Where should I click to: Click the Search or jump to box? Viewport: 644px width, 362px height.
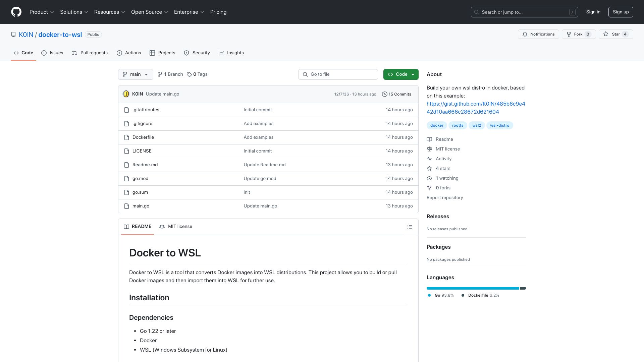pos(524,12)
